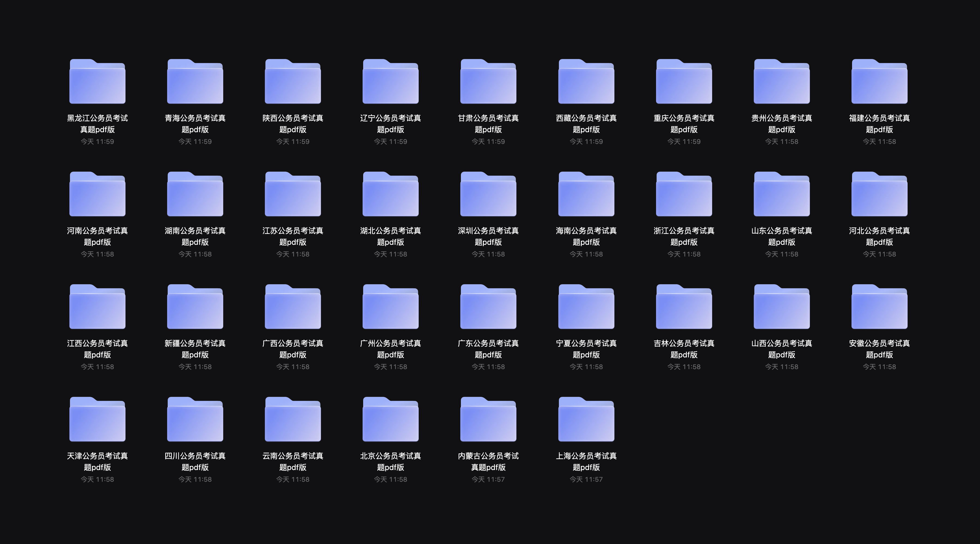
Task: Select the 青海公务员考试真题pdf版 folder icon
Action: click(x=195, y=81)
